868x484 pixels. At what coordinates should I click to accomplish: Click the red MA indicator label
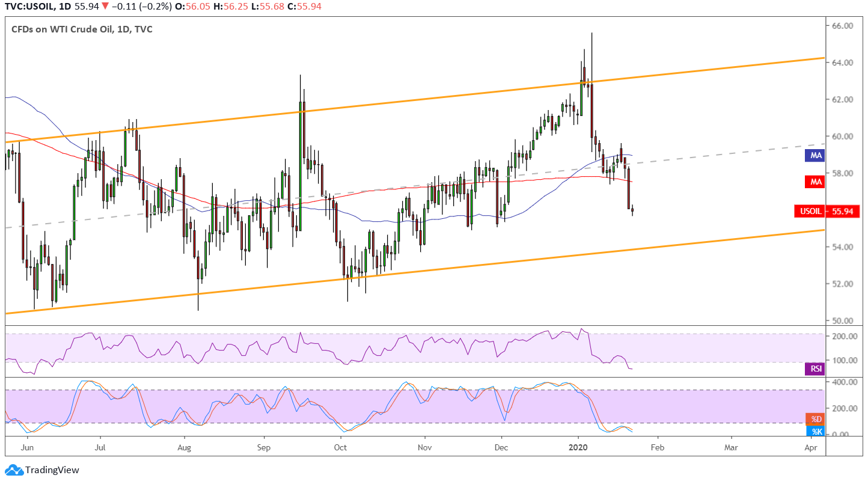[x=816, y=181]
